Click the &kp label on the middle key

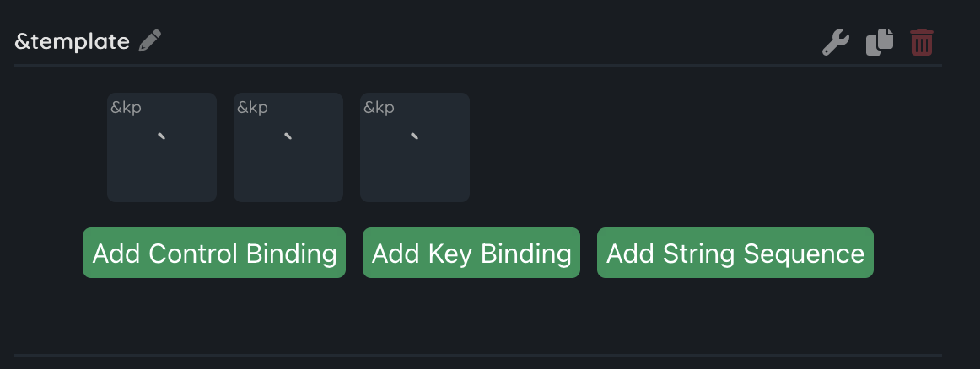pos(252,108)
